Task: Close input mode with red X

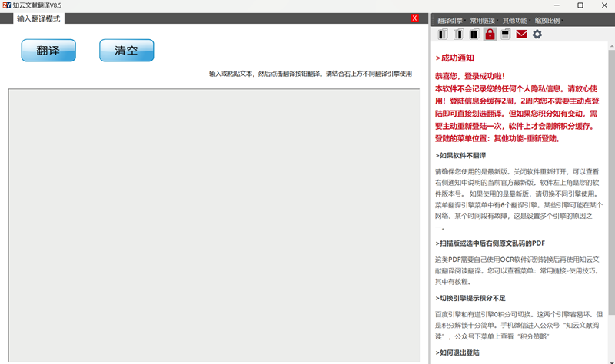Action: coord(415,18)
